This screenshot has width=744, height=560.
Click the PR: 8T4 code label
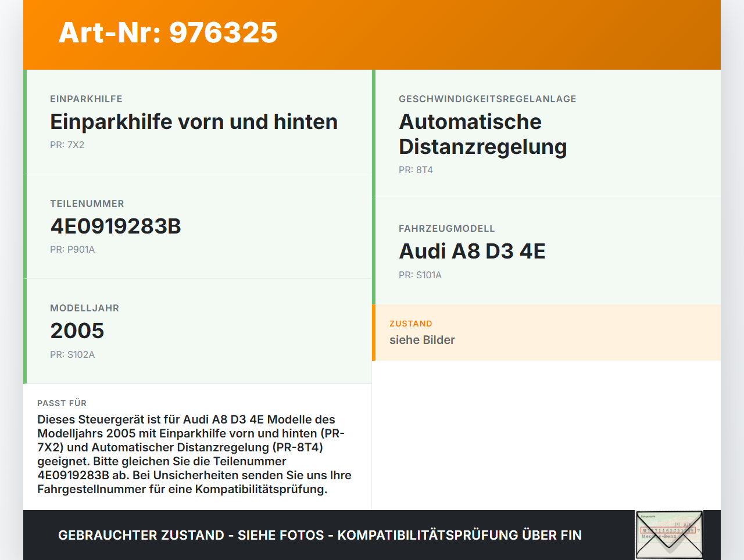[416, 170]
